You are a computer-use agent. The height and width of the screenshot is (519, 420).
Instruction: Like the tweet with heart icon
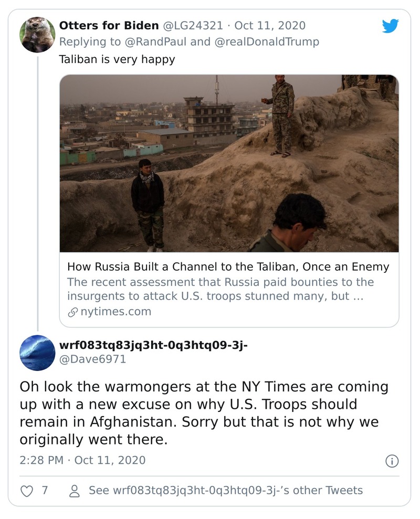(x=26, y=491)
